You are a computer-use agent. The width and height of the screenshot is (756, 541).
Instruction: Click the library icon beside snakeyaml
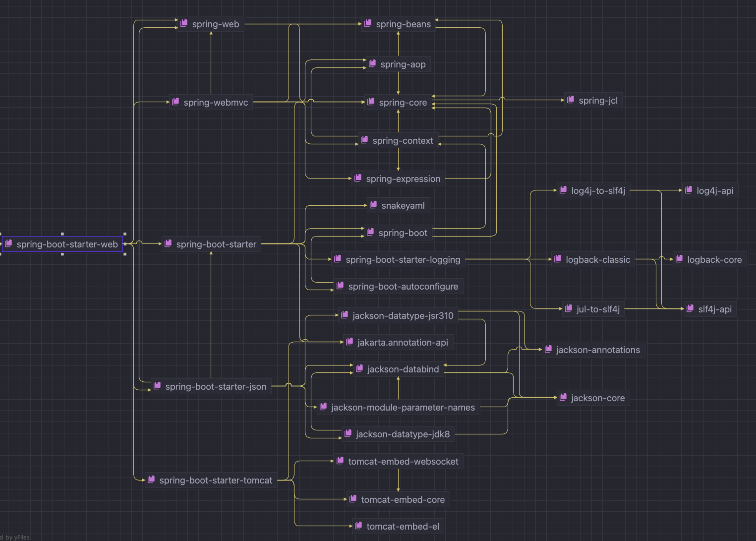[x=373, y=205]
